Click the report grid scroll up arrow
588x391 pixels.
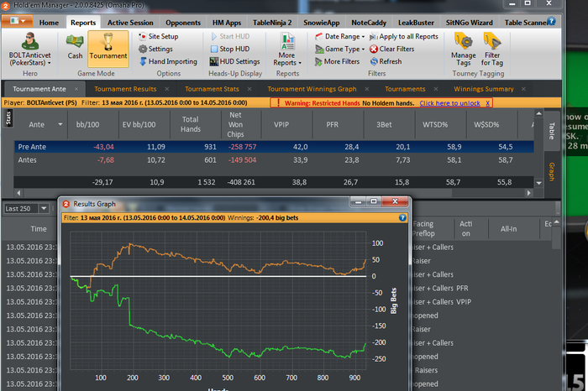(539, 113)
